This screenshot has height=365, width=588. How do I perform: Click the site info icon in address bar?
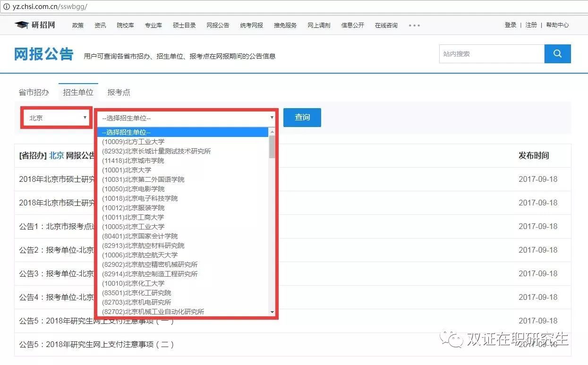click(7, 7)
